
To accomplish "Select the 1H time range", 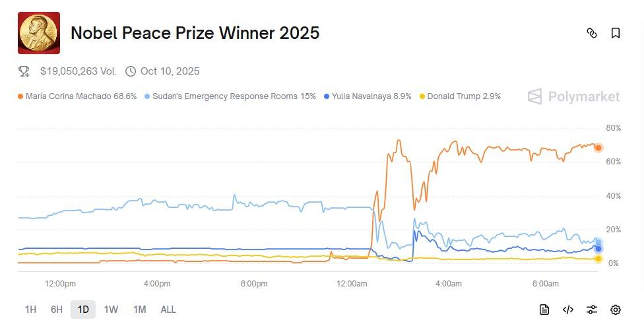I will 30,310.
